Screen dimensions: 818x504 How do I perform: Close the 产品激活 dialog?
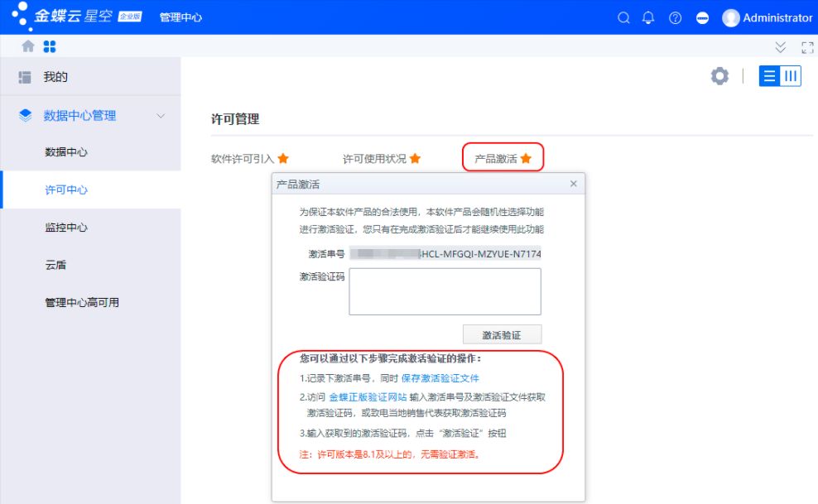point(573,184)
